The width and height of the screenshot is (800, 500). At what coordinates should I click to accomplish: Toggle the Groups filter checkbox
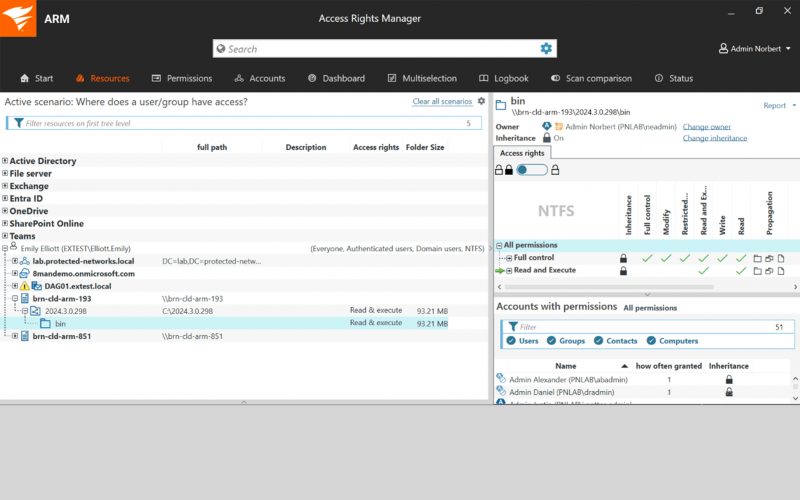click(x=552, y=341)
